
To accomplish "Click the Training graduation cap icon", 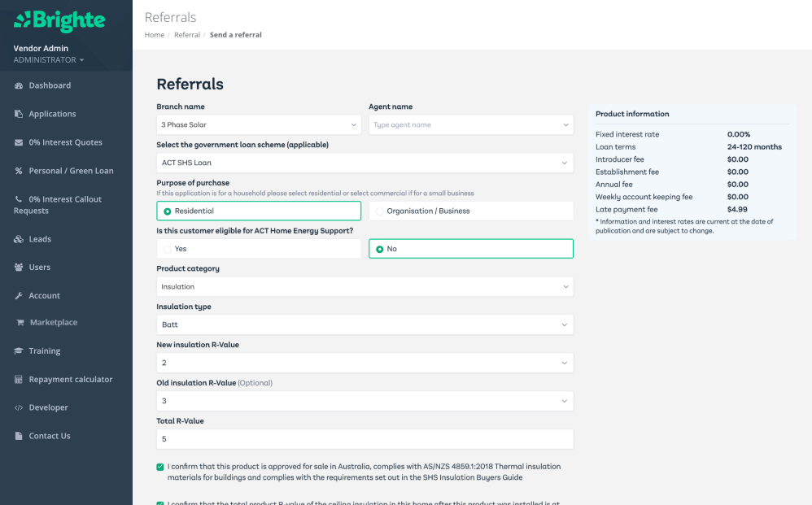I will [19, 351].
